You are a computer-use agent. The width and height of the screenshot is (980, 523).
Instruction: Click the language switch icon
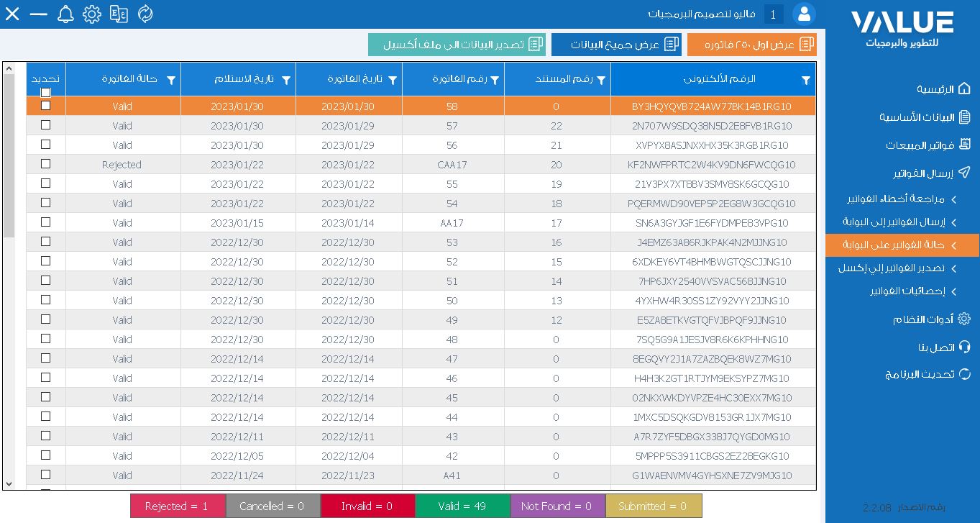[119, 14]
